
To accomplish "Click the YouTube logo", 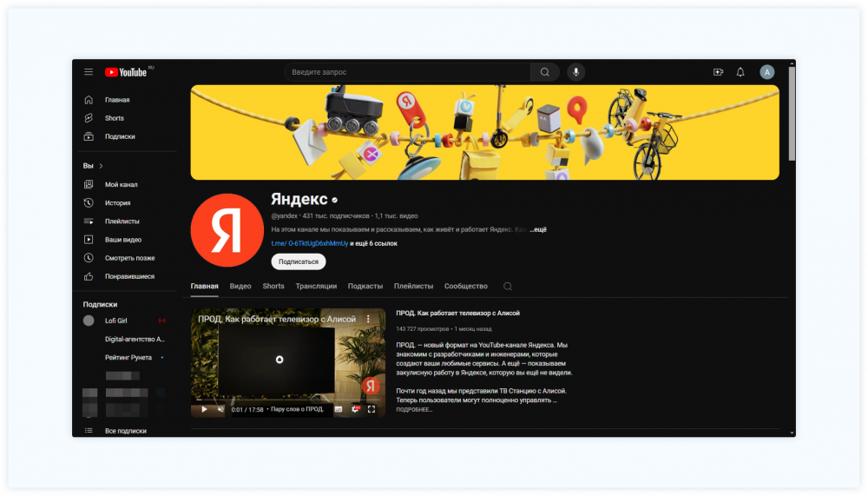I will point(126,72).
